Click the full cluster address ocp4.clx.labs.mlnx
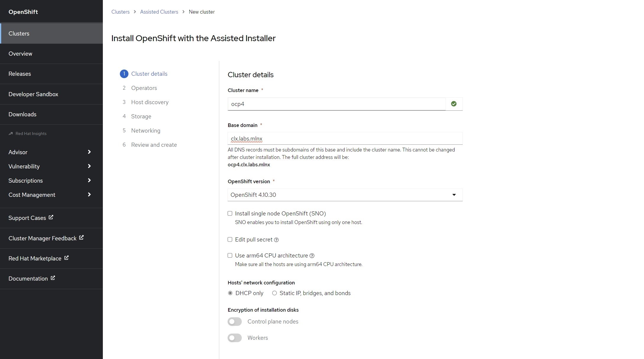Screen dimensions: 644x359 [249, 165]
